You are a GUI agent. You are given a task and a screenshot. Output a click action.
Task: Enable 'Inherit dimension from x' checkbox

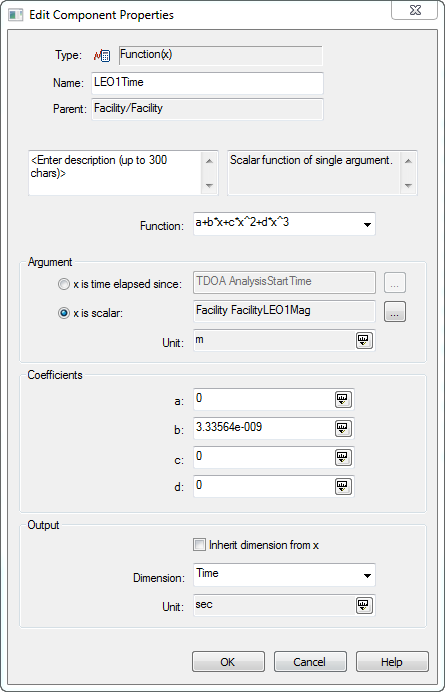click(x=200, y=545)
